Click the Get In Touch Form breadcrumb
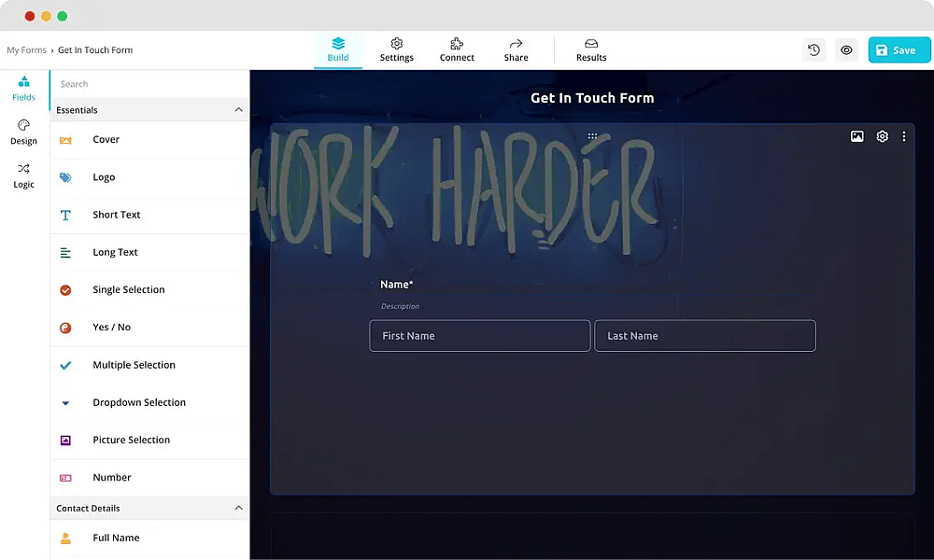Viewport: 934px width, 560px height. (x=95, y=50)
